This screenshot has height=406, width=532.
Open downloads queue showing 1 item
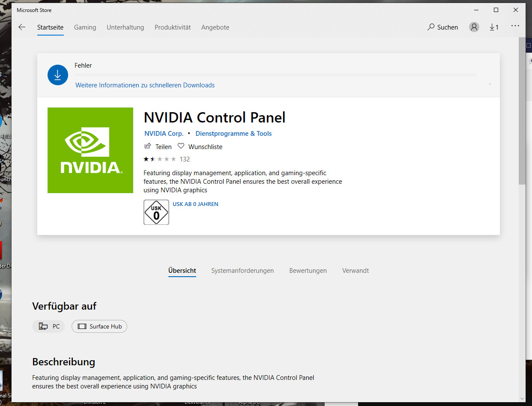click(x=494, y=27)
